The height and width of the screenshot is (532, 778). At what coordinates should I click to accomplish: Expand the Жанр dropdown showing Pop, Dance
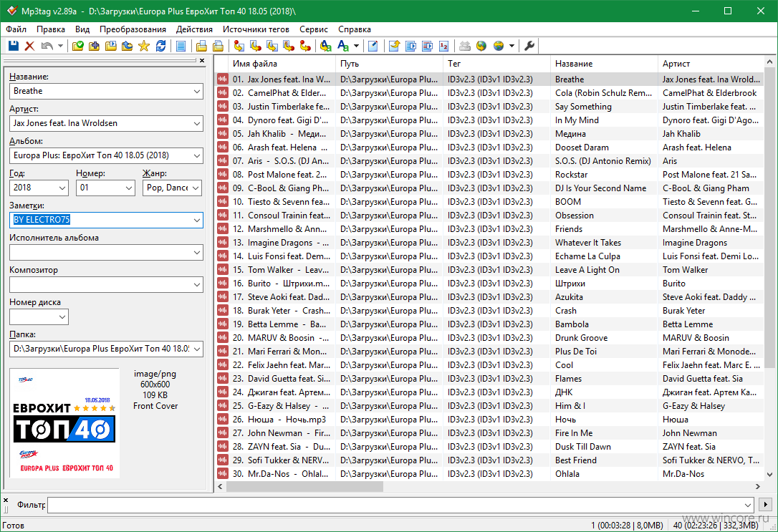(196, 188)
